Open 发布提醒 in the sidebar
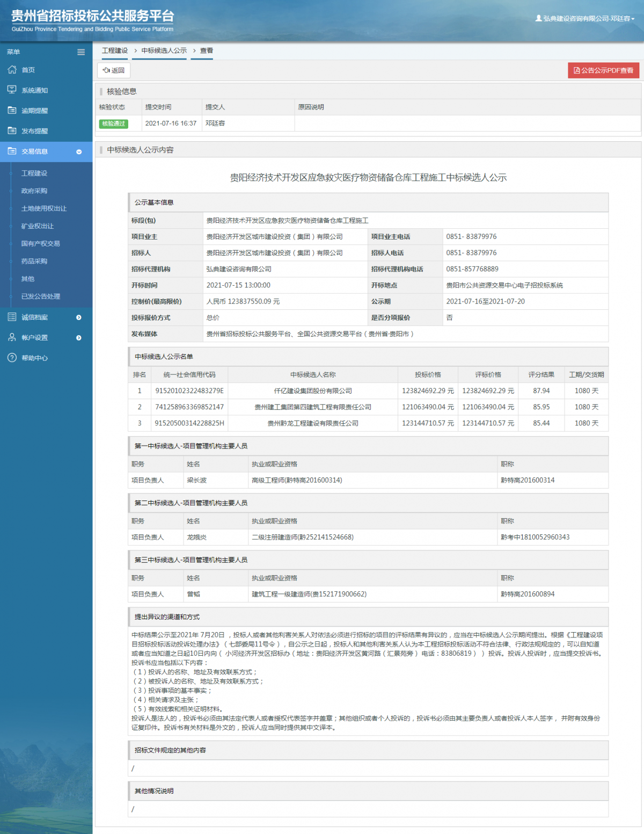The image size is (644, 834). coord(34,131)
